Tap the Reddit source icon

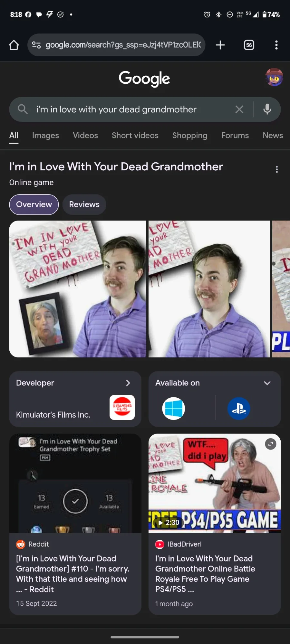(x=21, y=544)
